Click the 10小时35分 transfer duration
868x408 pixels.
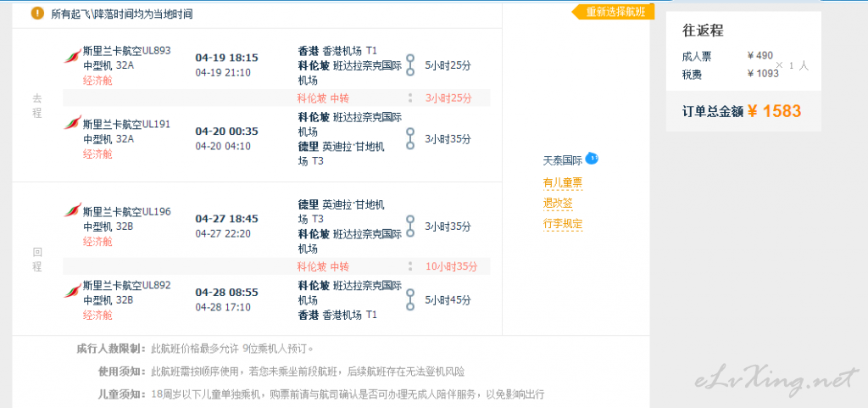(451, 266)
